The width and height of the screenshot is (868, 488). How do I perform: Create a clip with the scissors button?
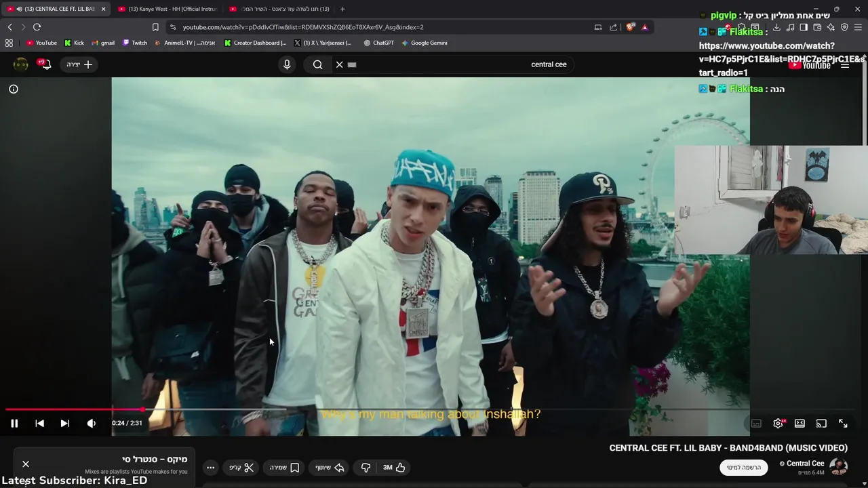click(x=241, y=467)
